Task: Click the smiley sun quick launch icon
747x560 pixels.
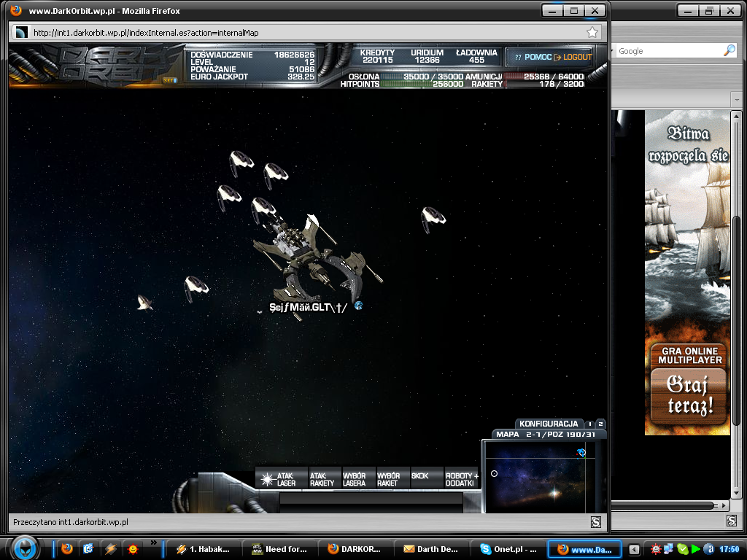Action: pos(133,548)
